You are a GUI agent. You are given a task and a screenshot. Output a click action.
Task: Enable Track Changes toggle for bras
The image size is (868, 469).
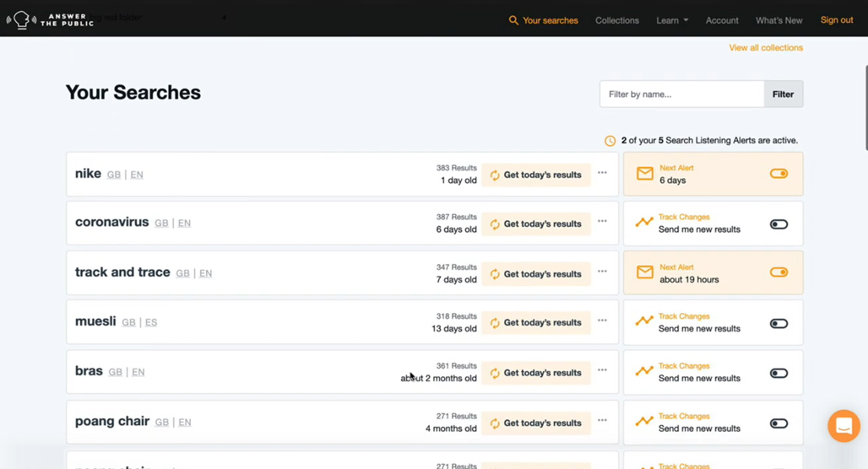pos(778,374)
